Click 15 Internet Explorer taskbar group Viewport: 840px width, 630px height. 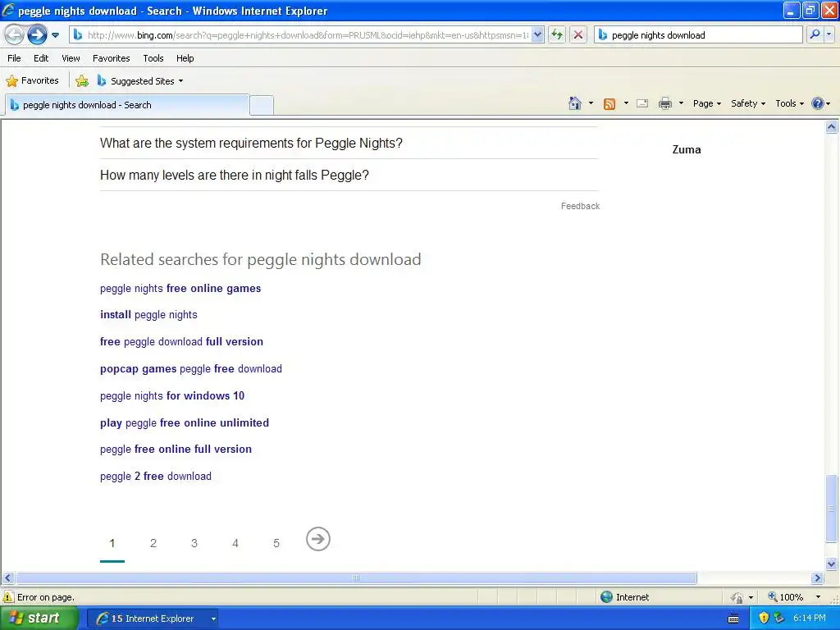(153, 619)
